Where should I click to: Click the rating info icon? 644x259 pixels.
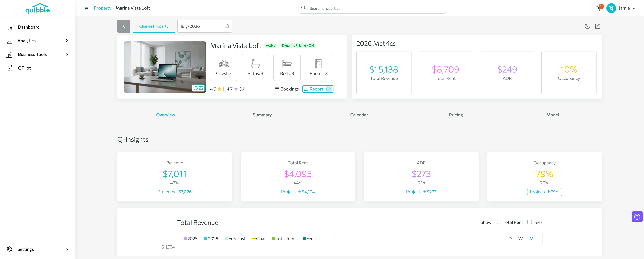pos(241,89)
